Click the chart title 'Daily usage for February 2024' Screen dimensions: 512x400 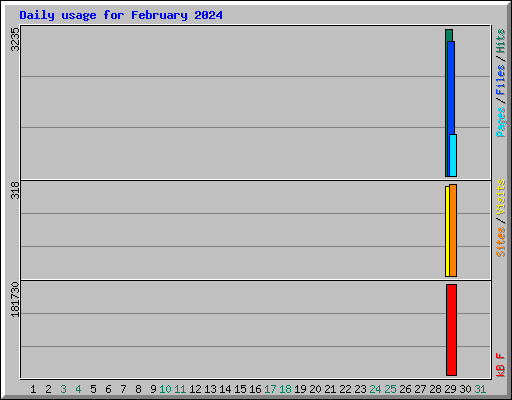[x=121, y=15]
